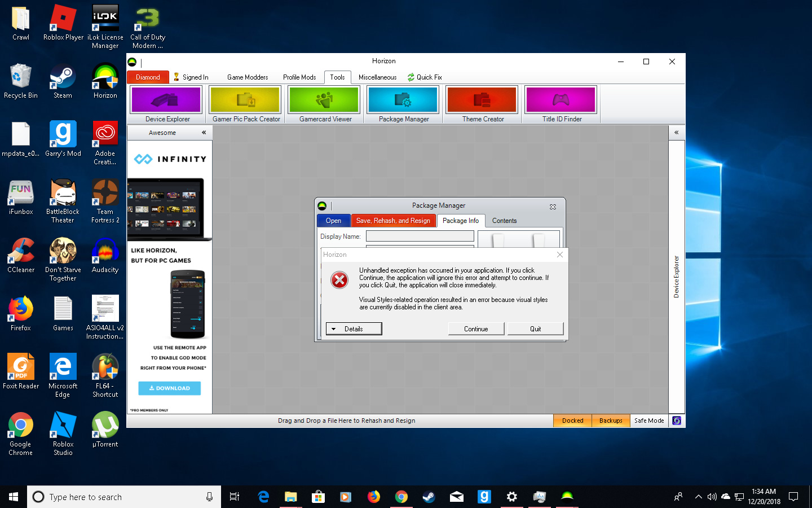Open the Gamercard Viewer tool
This screenshot has height=508, width=812.
coord(324,104)
